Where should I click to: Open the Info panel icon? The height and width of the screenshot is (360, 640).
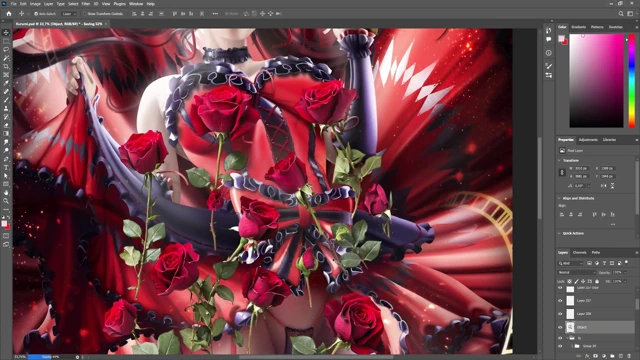(x=549, y=53)
